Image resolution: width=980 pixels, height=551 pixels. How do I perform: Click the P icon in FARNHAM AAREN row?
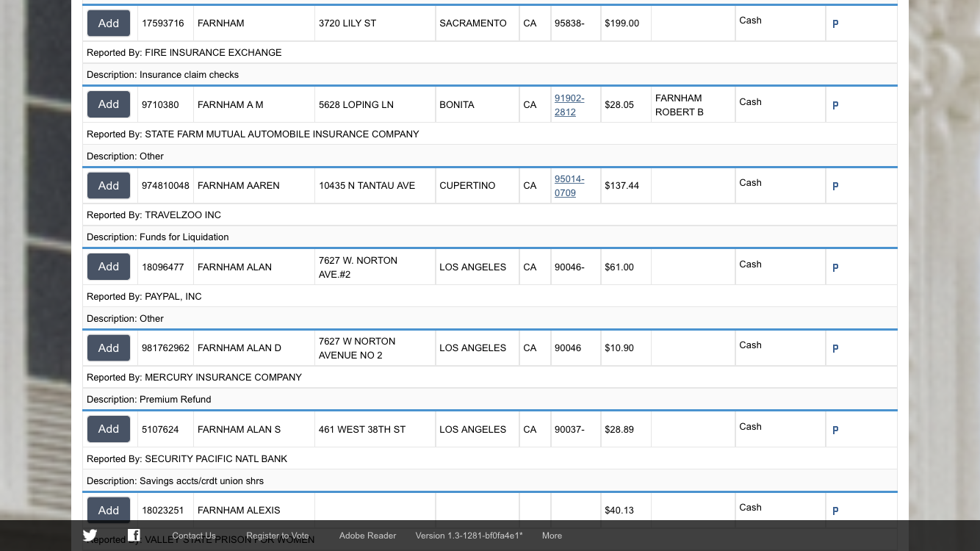[835, 186]
